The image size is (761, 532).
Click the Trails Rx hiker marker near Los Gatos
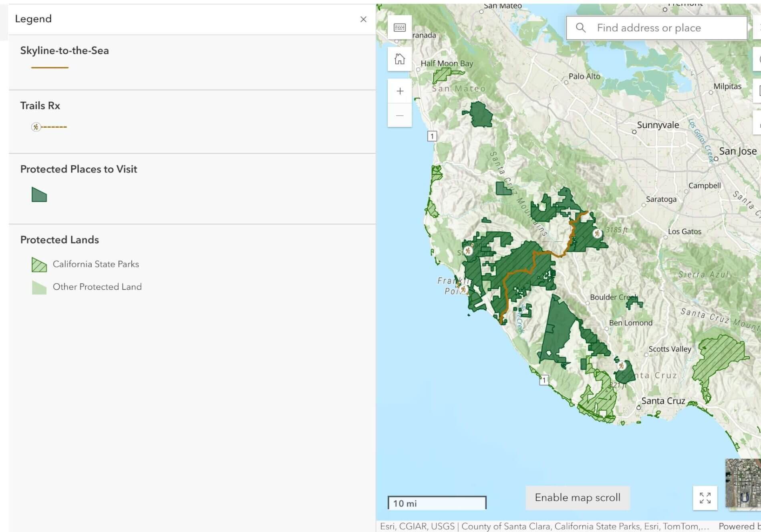click(597, 233)
